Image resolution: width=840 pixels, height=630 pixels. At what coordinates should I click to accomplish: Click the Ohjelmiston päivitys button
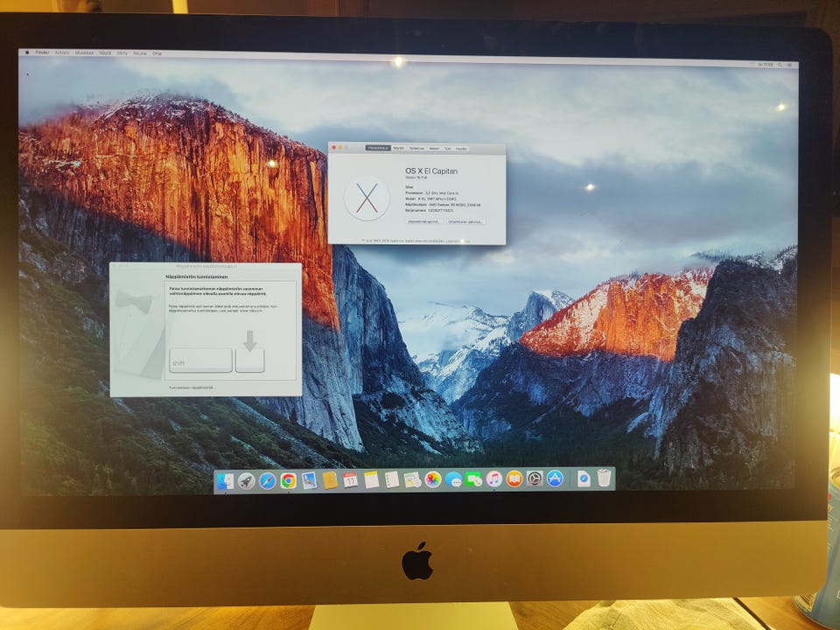[x=465, y=221]
